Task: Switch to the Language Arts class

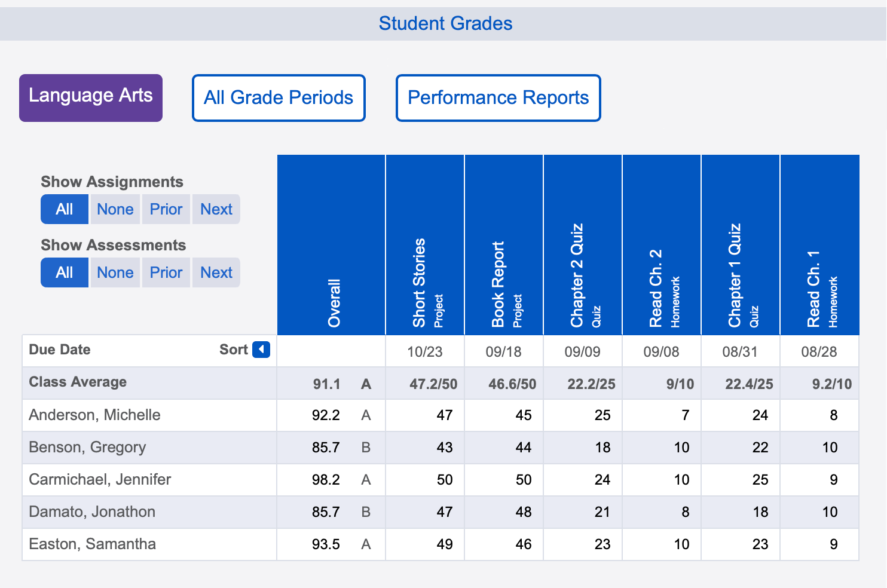Action: click(90, 97)
